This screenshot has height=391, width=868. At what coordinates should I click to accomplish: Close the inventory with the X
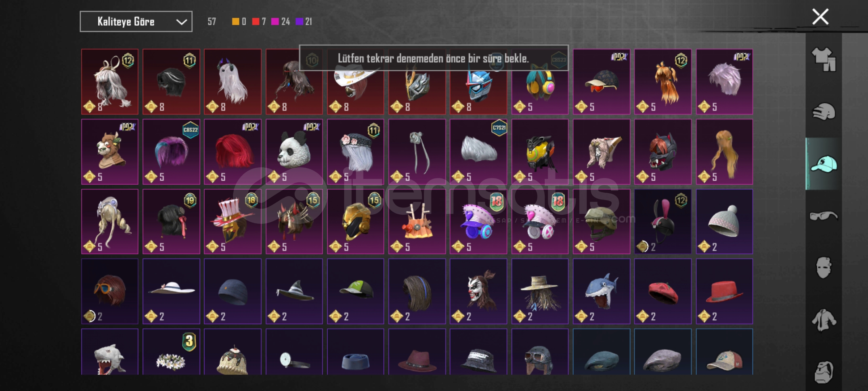[820, 17]
